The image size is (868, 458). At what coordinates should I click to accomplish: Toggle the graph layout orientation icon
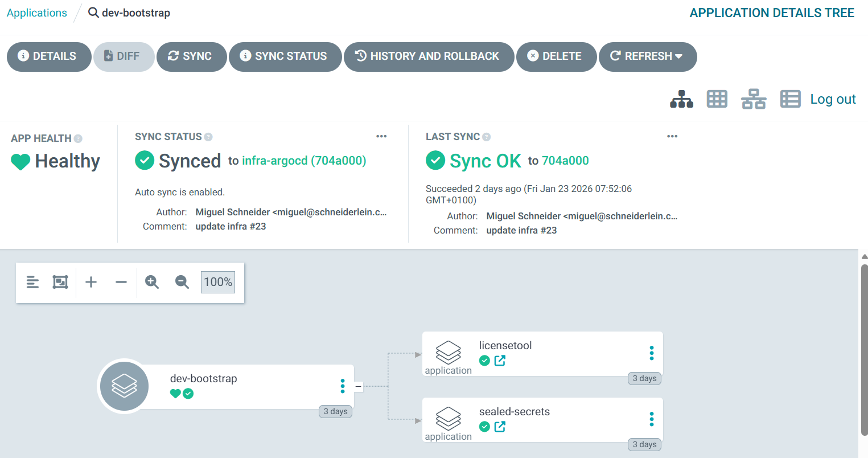[32, 282]
